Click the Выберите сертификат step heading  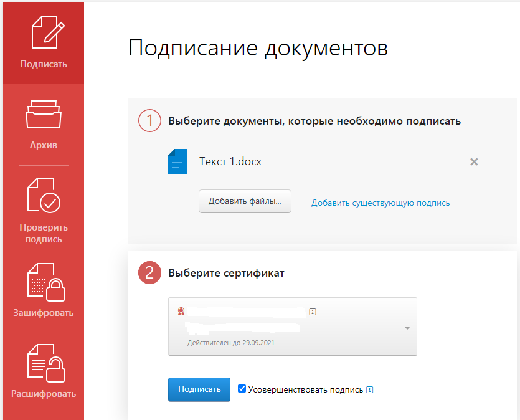(226, 273)
